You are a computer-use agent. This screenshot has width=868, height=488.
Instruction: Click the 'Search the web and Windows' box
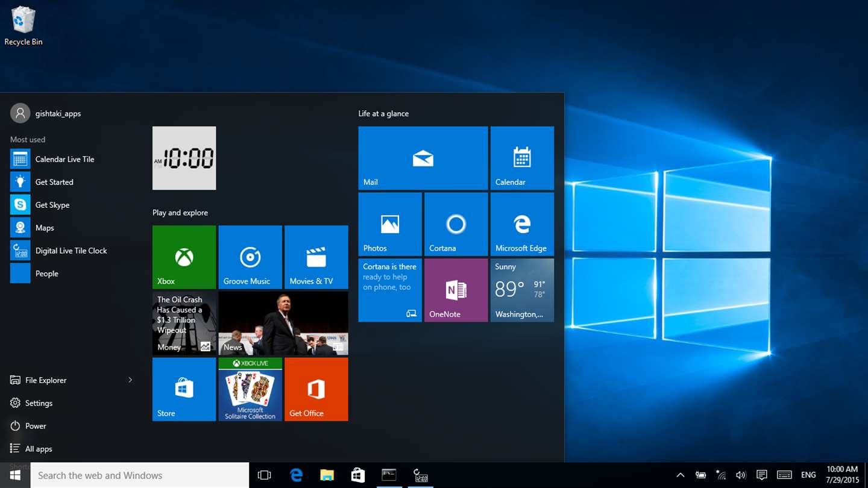(140, 475)
